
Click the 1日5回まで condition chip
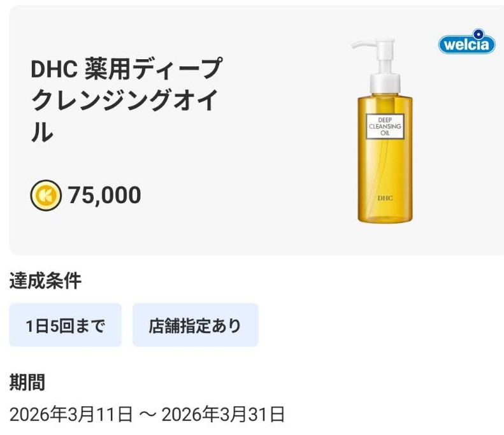[65, 325]
